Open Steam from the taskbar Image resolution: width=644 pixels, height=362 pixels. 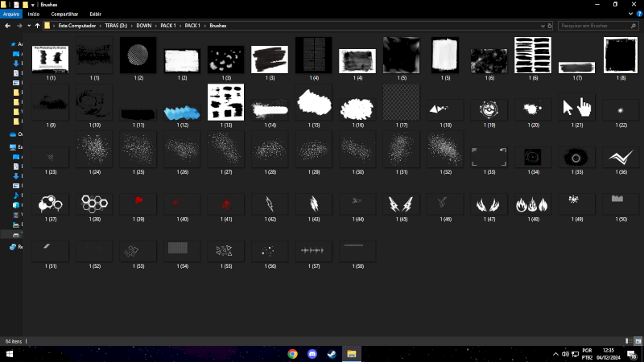point(332,354)
